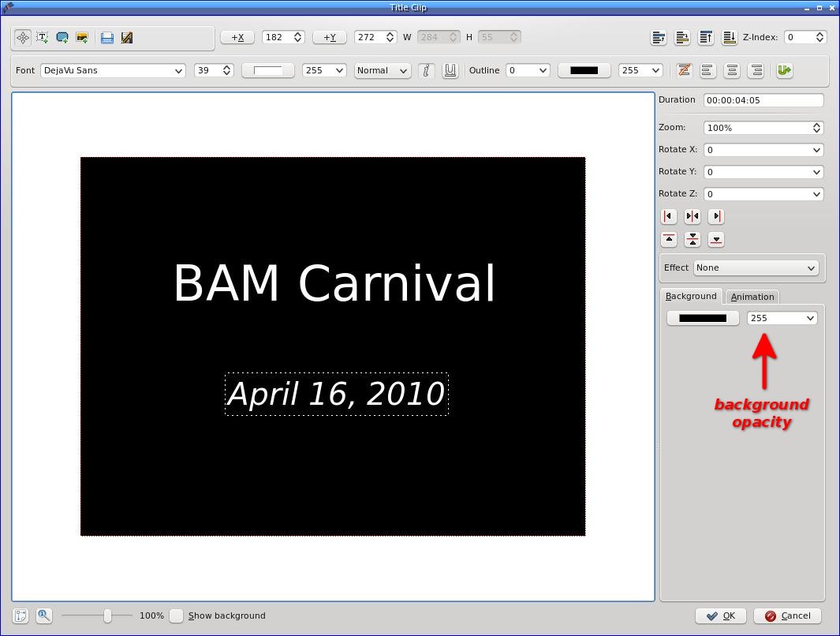Click the X position field 182

283,38
